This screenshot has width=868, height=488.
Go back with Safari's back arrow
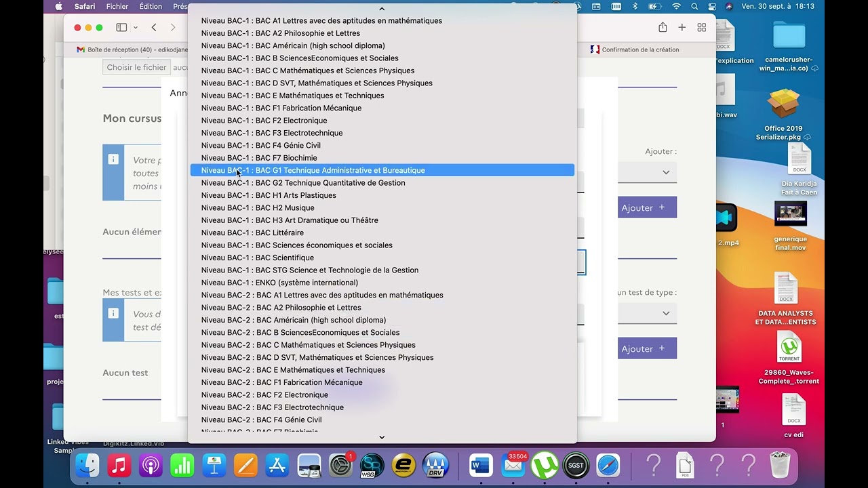click(x=154, y=27)
